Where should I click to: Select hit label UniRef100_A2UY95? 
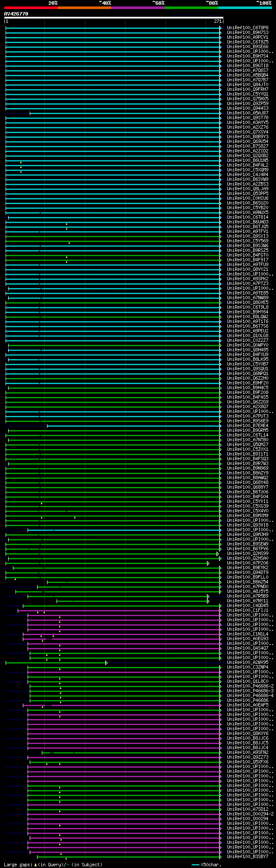point(248,662)
